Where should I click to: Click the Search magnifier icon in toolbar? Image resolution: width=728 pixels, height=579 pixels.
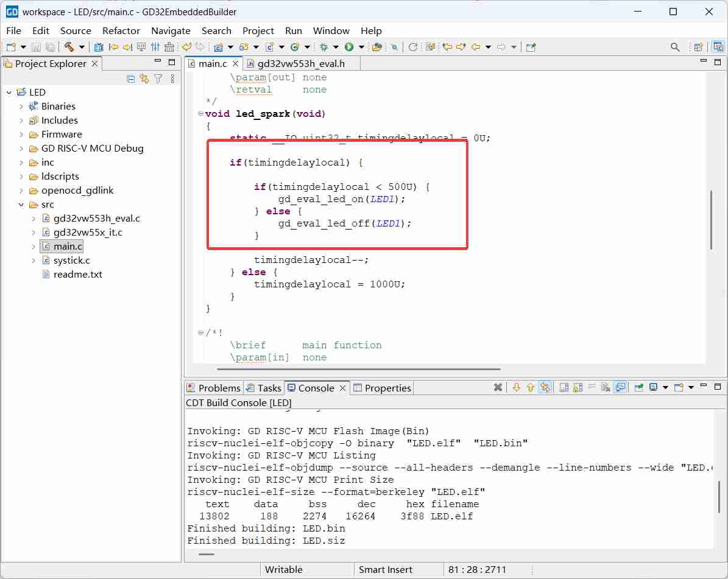coord(674,47)
